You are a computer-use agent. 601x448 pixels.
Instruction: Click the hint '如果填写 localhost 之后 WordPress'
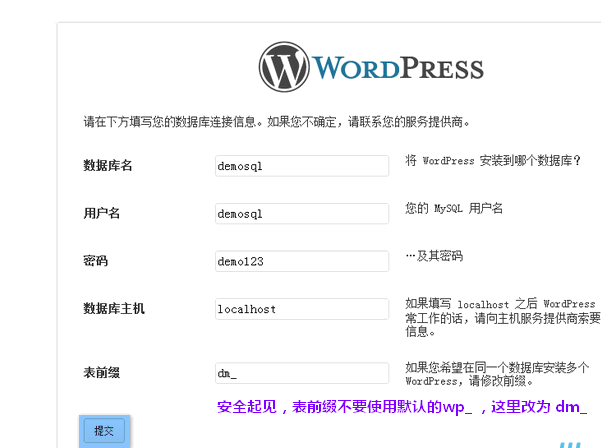[500, 304]
